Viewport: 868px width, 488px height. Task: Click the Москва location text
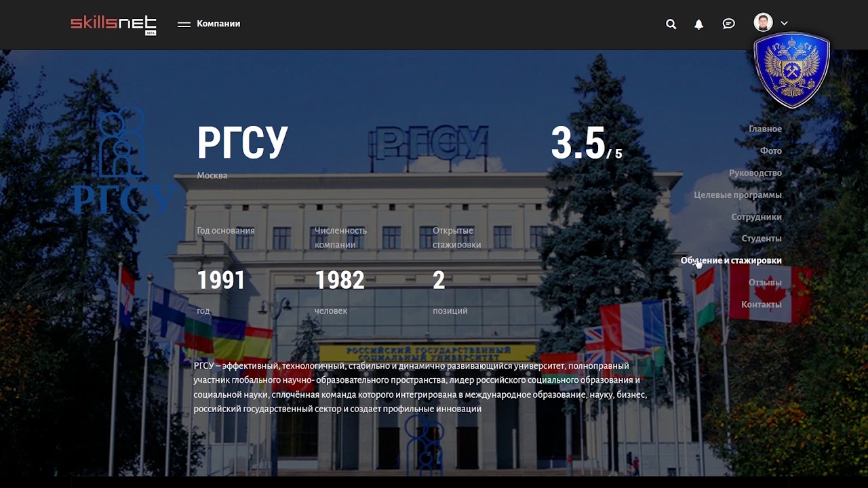212,176
